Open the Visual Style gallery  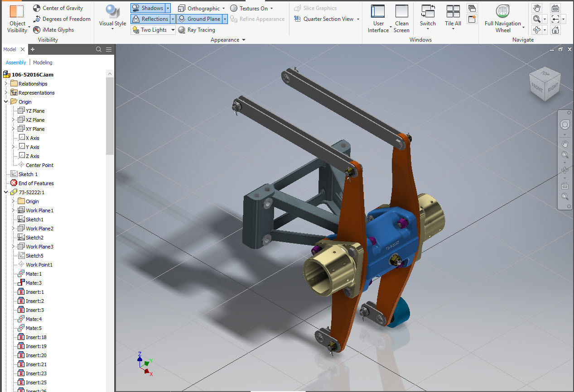pyautogui.click(x=112, y=18)
